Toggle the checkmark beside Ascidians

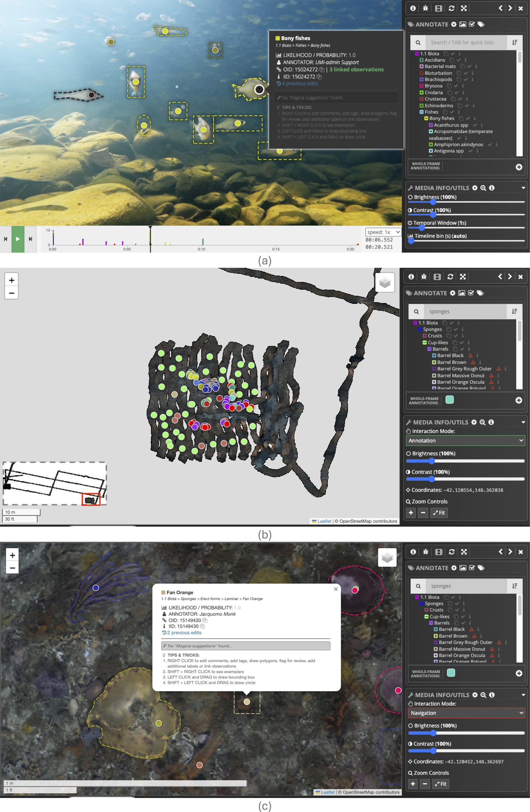point(459,60)
